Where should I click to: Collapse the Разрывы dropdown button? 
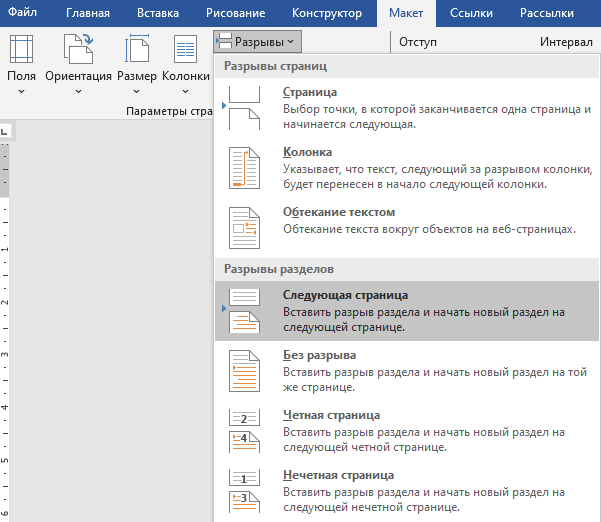[258, 41]
